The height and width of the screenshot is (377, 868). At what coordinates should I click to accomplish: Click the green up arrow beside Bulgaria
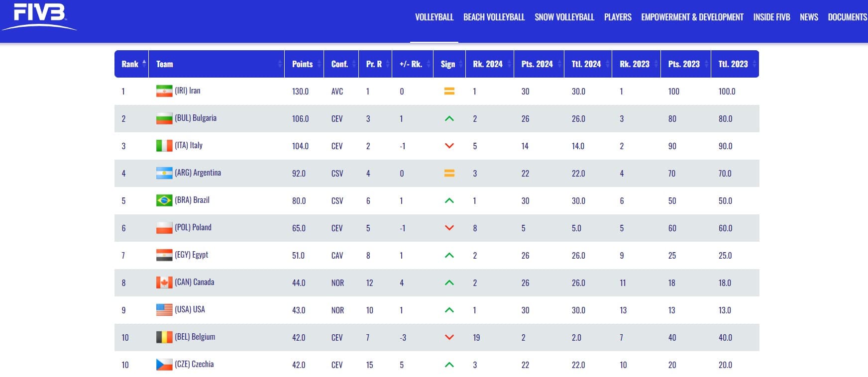coord(448,118)
